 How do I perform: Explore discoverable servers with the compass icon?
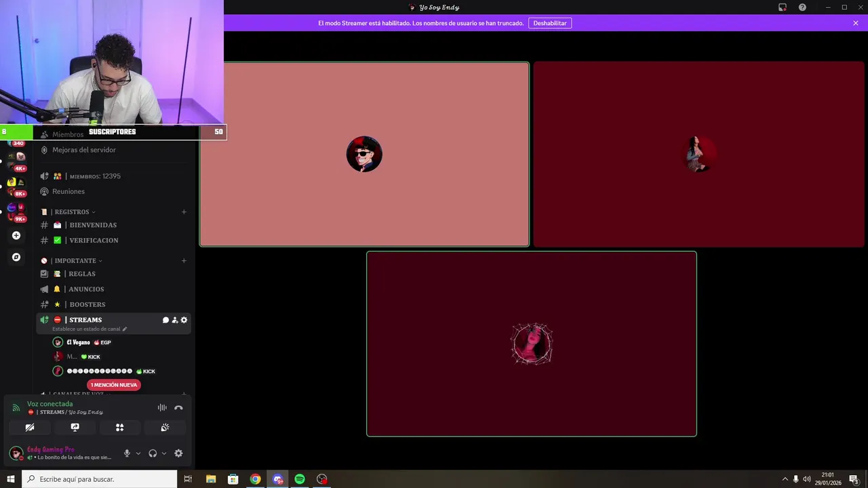(16, 258)
